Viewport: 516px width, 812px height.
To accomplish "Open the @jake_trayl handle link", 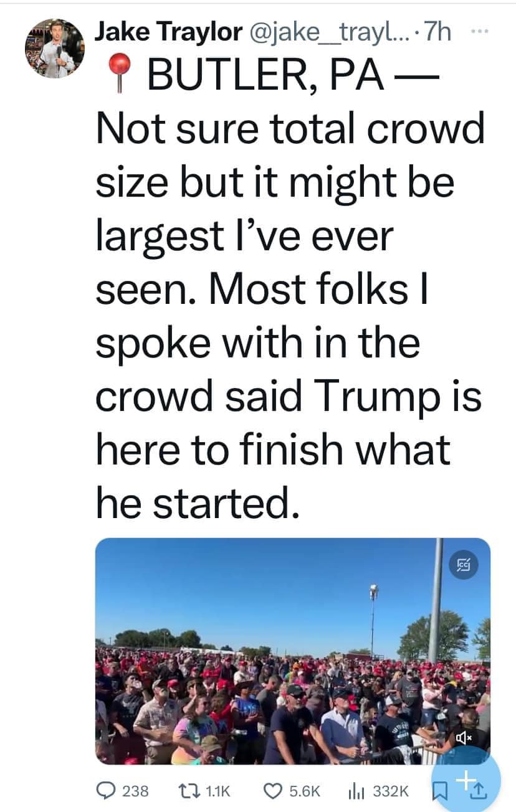I will point(329,31).
